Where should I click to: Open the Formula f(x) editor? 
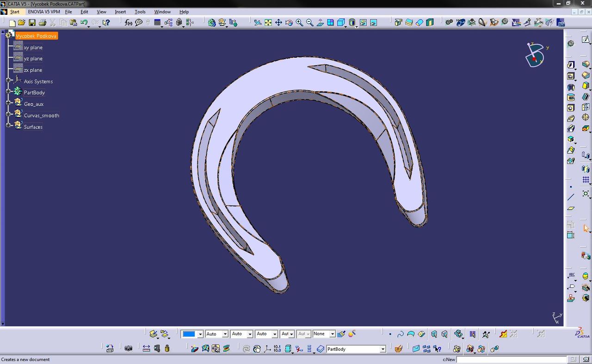tap(129, 23)
